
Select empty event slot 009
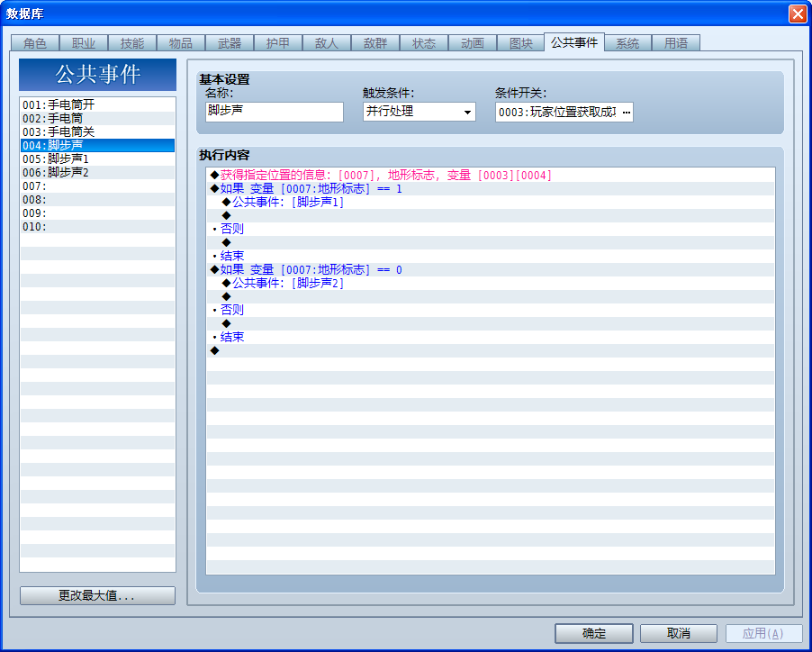click(x=97, y=213)
